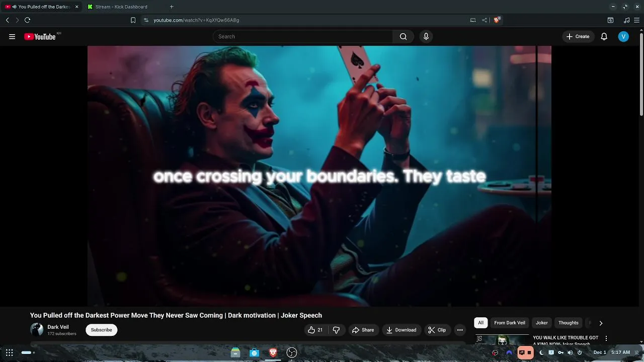Open the Brave main menu
644x362 pixels.
point(637,20)
